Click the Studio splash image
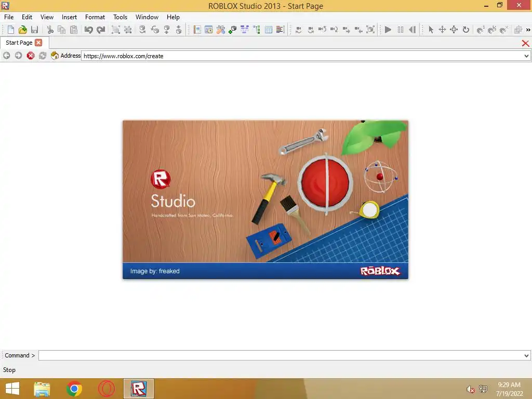Image resolution: width=532 pixels, height=399 pixels. (x=265, y=199)
